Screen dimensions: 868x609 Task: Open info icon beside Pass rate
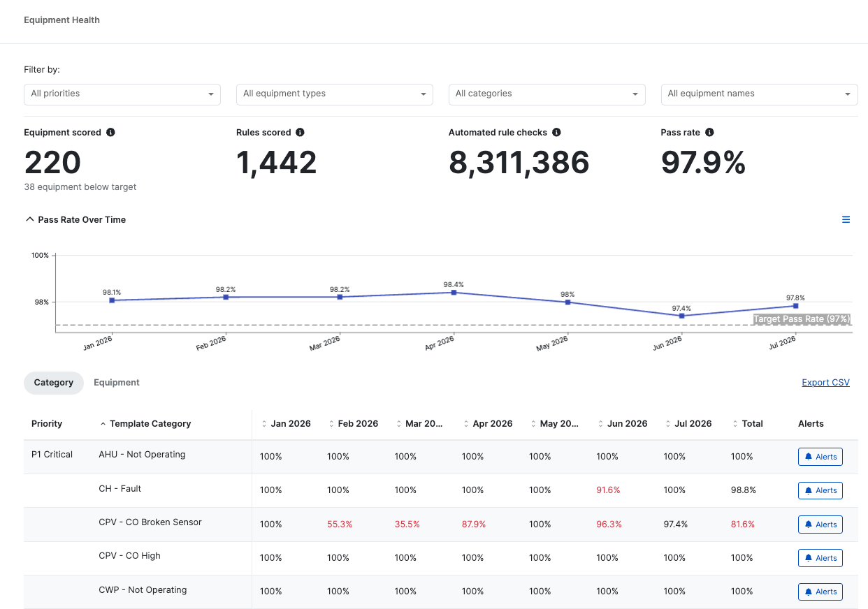point(709,132)
